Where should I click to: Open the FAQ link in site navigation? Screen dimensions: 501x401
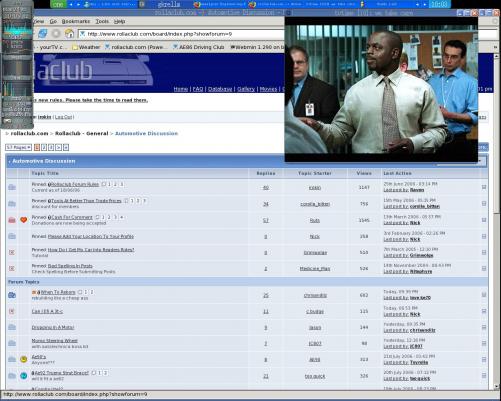click(x=198, y=89)
